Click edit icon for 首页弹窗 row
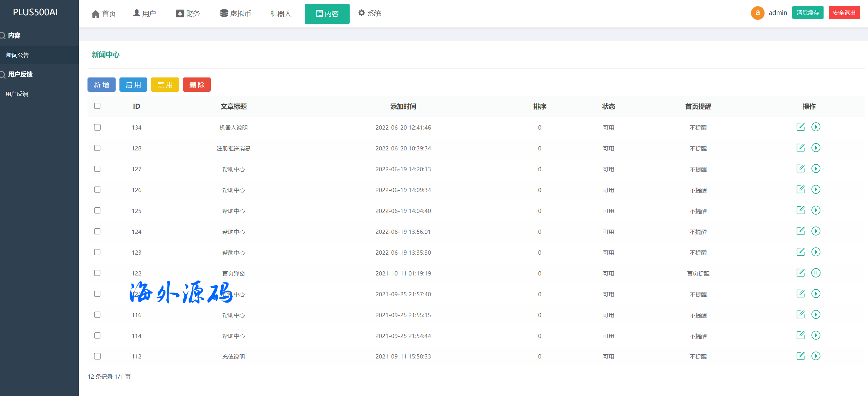 800,273
